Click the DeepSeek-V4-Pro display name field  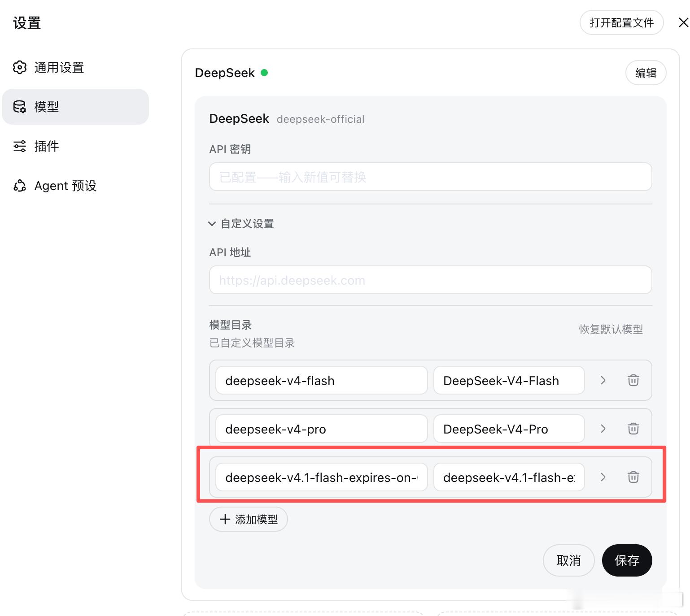[509, 429]
